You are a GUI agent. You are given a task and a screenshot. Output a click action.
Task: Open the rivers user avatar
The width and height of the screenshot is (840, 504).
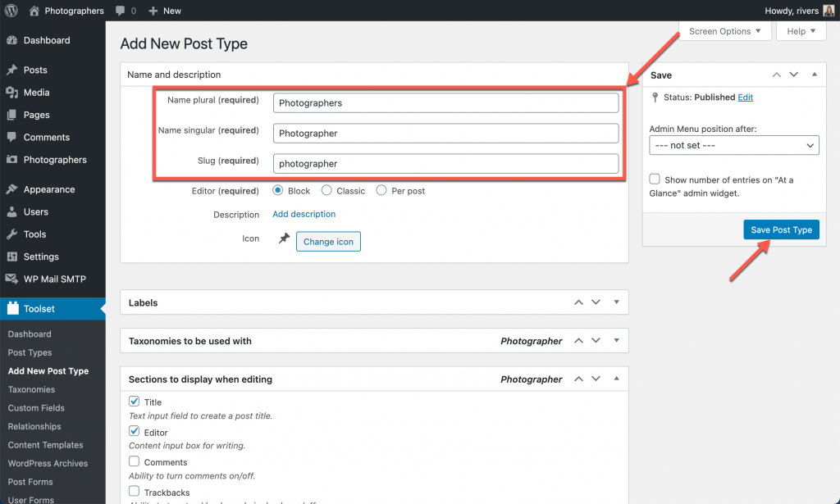pos(829,11)
